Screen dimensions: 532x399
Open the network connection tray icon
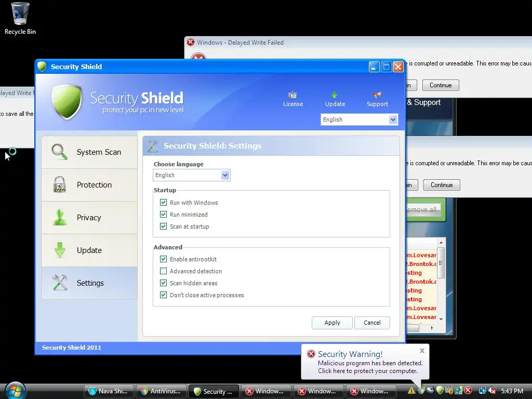[x=483, y=391]
